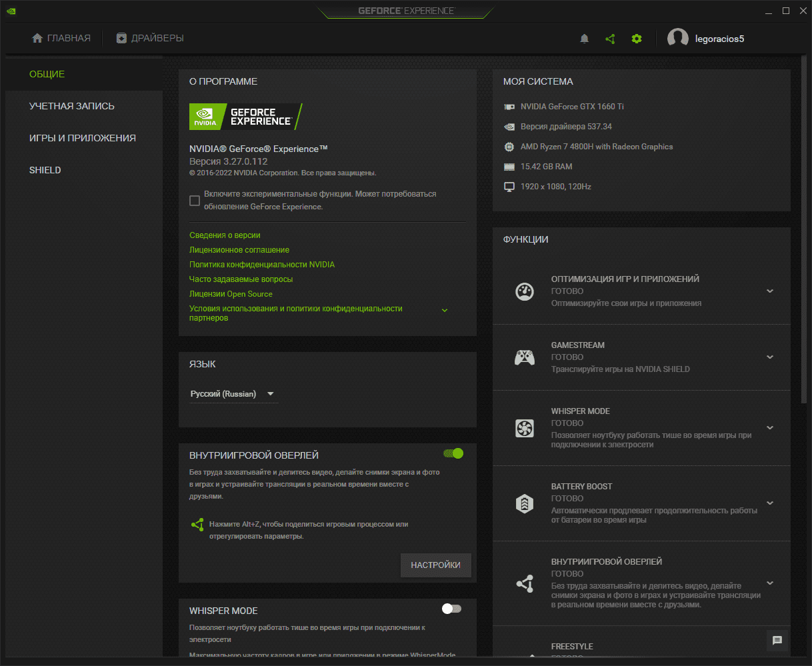This screenshot has height=666, width=812.
Task: Click the AMD Ryzen 7 4800H text
Action: coord(597,147)
